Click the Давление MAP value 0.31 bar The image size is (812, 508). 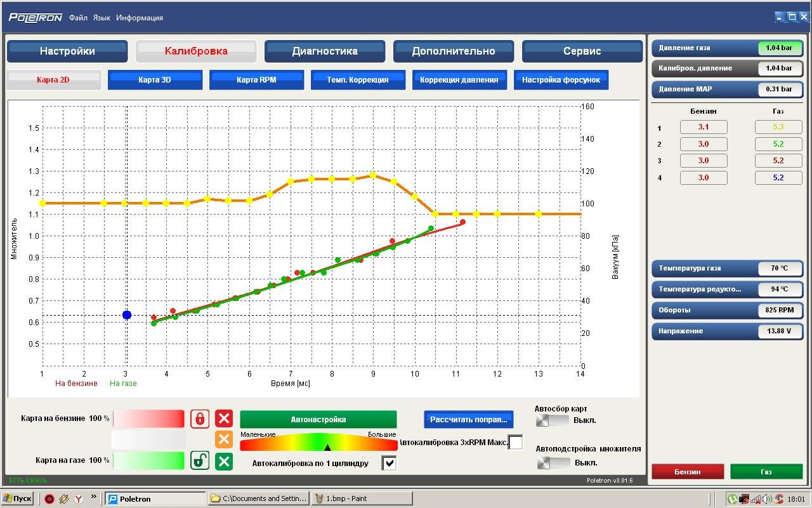click(x=779, y=90)
